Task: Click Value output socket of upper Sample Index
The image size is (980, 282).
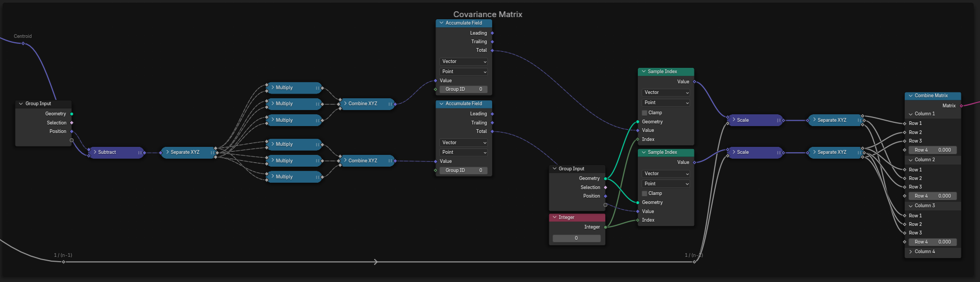Action: tap(694, 82)
